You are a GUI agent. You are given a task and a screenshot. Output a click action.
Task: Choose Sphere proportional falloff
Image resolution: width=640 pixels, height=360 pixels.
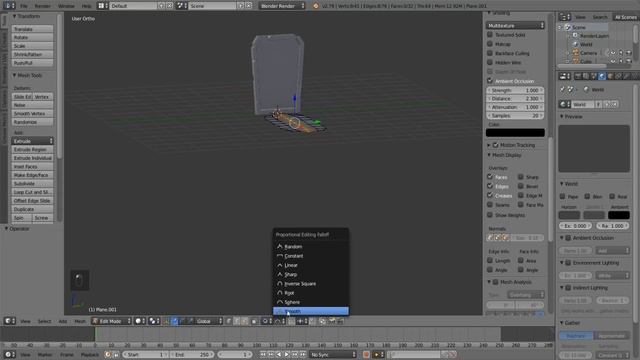[311, 302]
